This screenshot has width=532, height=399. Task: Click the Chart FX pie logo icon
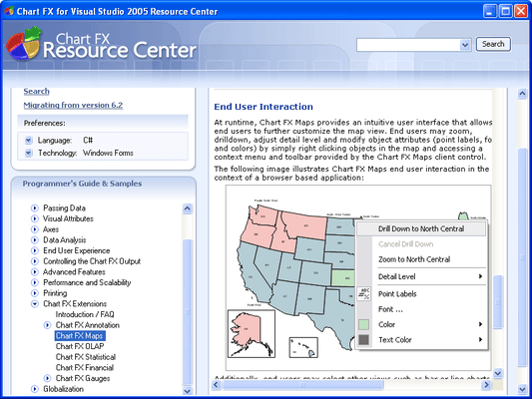(x=23, y=44)
